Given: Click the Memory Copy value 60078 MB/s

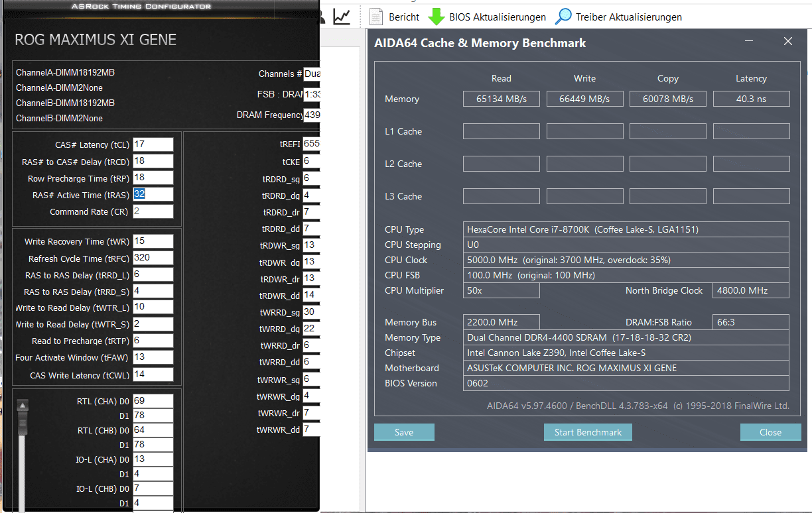Looking at the screenshot, I should coord(667,99).
